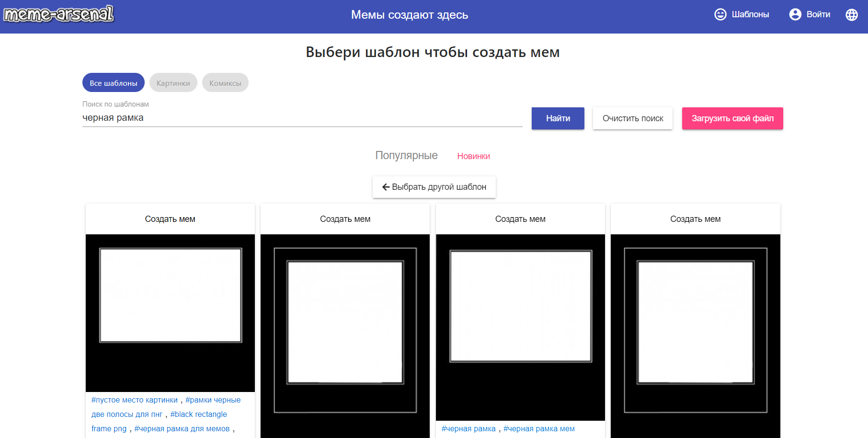Click Создать мем on third template card

point(520,219)
